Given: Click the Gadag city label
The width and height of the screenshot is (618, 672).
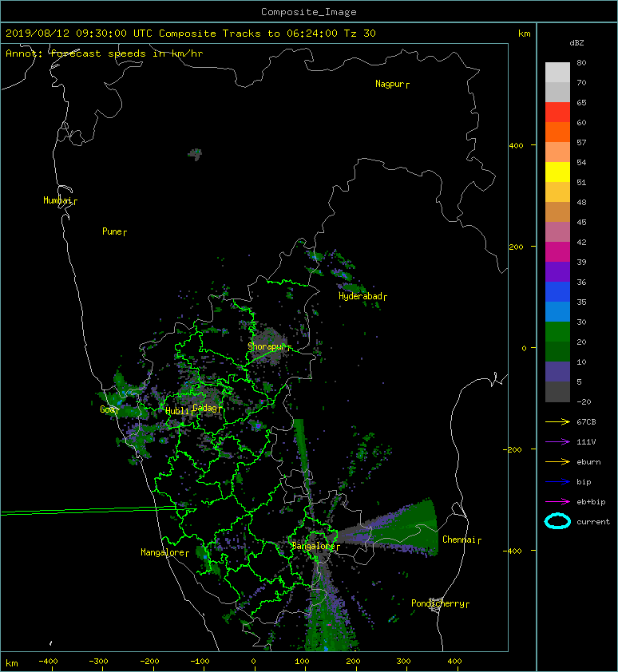Looking at the screenshot, I should point(205,408).
